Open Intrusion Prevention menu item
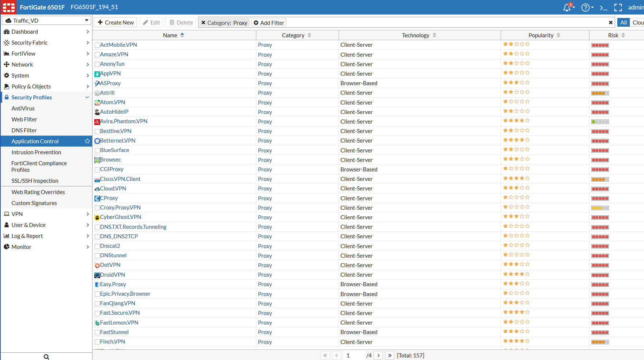644x360 pixels. 36,152
